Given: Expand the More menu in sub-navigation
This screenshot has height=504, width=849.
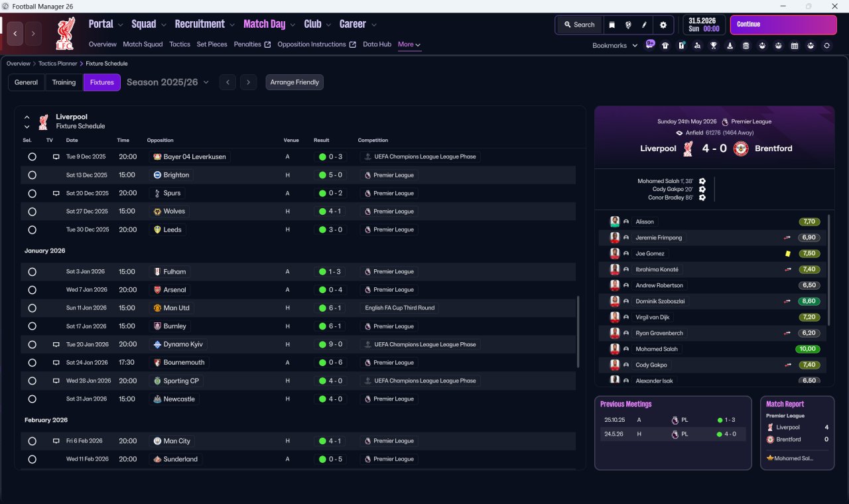Looking at the screenshot, I should 409,44.
